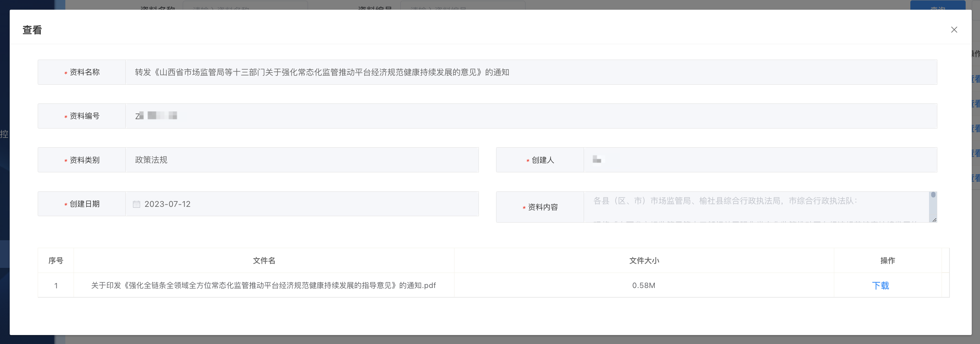
Task: Click the 资料内容 field label
Action: [542, 208]
